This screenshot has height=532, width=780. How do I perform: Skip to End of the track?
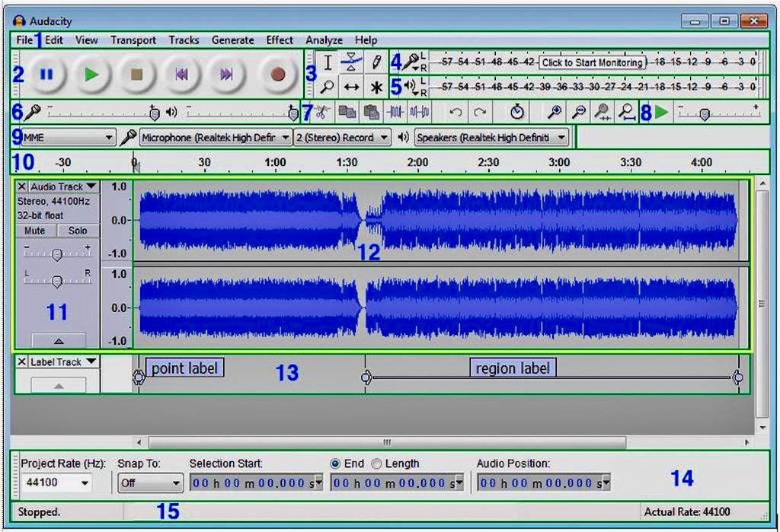pos(226,74)
